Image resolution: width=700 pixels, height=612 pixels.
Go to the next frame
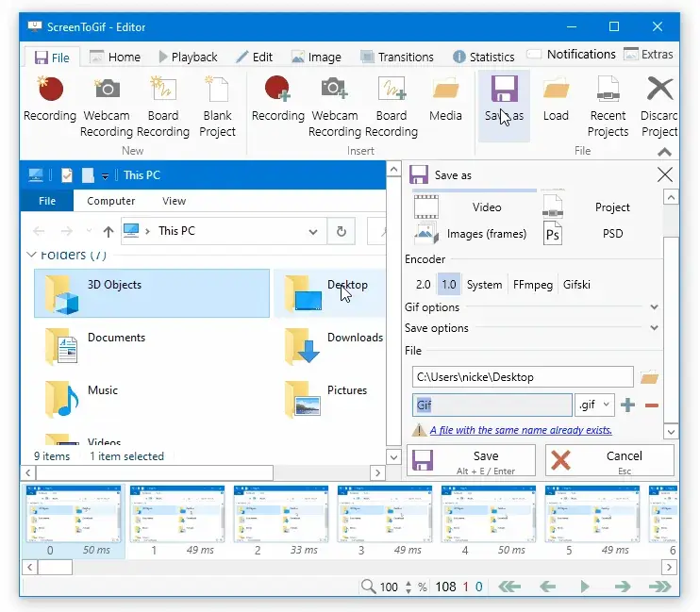pyautogui.click(x=623, y=587)
